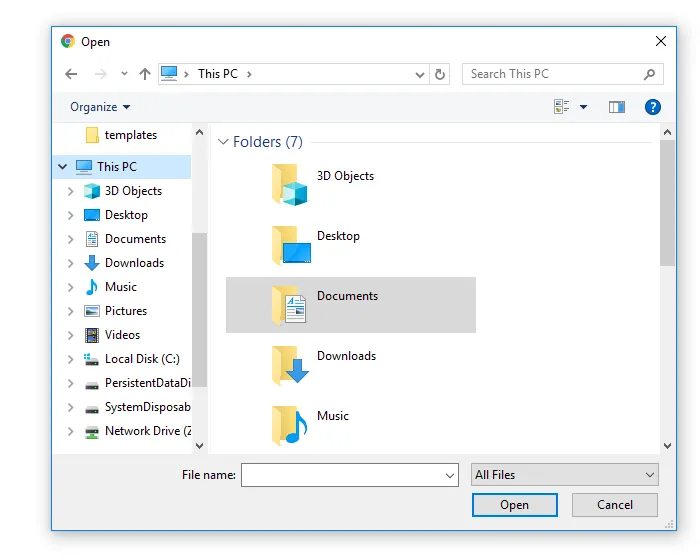Close the Open dialog window

point(661,41)
